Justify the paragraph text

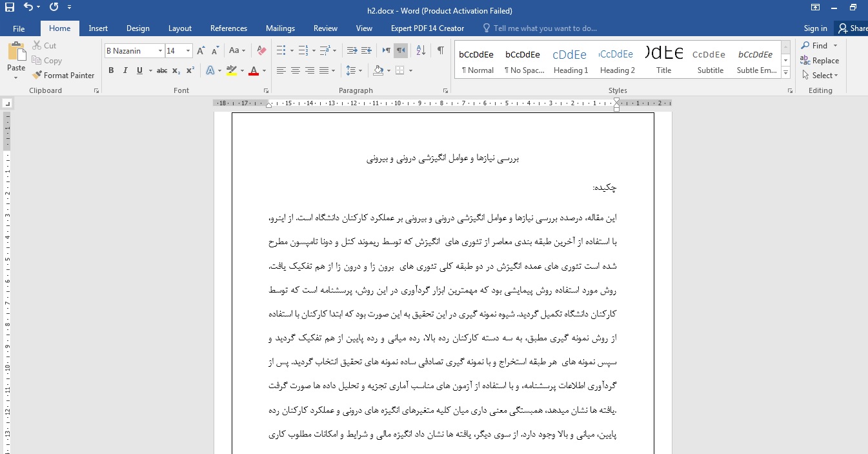tap(324, 70)
